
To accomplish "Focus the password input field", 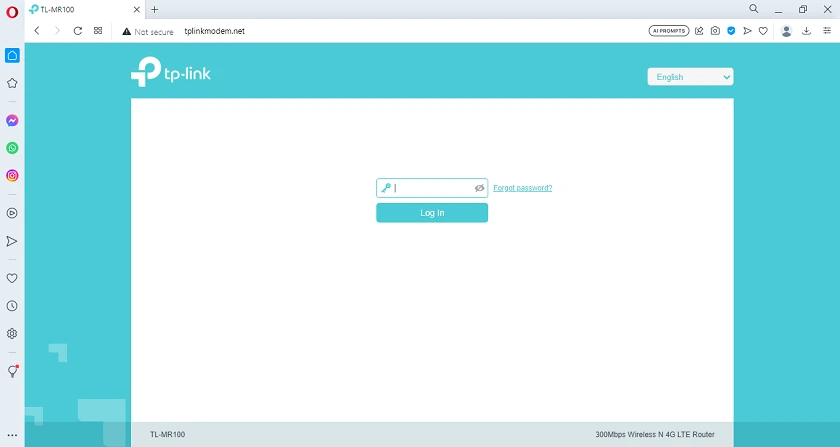I will [432, 188].
